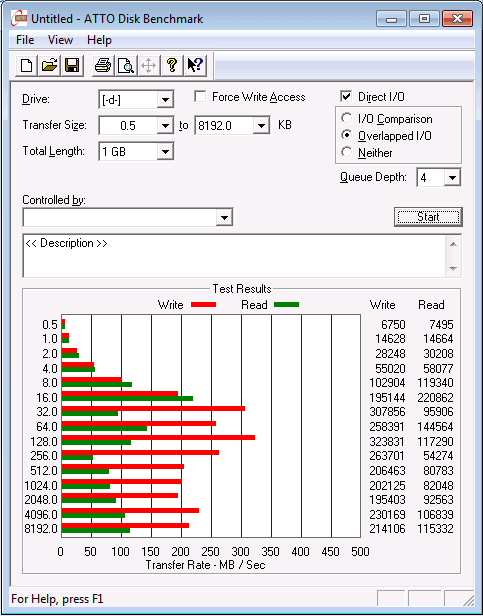
Task: Open the Transfer Size minimum dropdown (0.5)
Action: click(x=165, y=126)
